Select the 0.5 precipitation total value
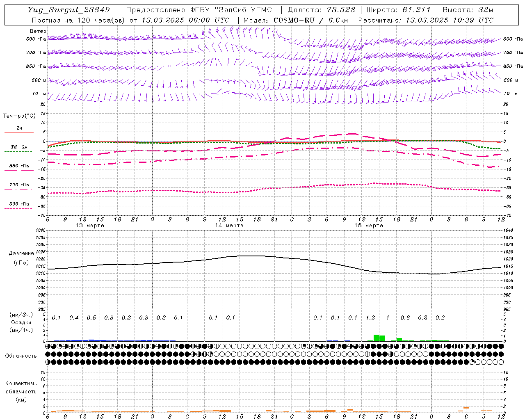The width and height of the screenshot is (525, 420). click(91, 318)
